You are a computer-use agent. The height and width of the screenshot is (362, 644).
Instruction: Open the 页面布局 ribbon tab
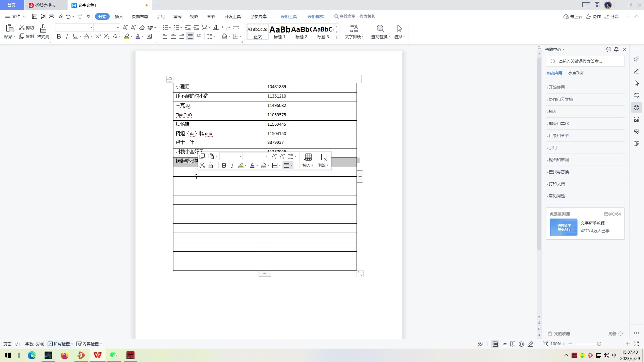click(x=140, y=16)
